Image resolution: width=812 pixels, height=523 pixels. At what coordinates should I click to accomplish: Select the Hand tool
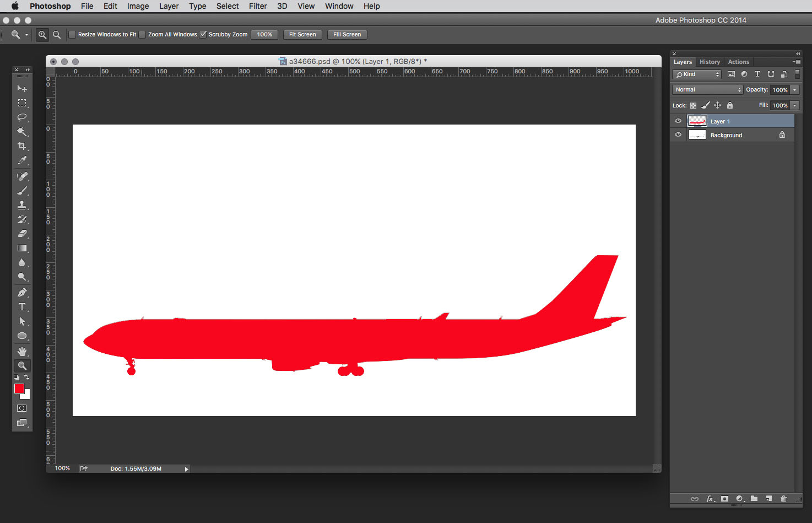[22, 351]
